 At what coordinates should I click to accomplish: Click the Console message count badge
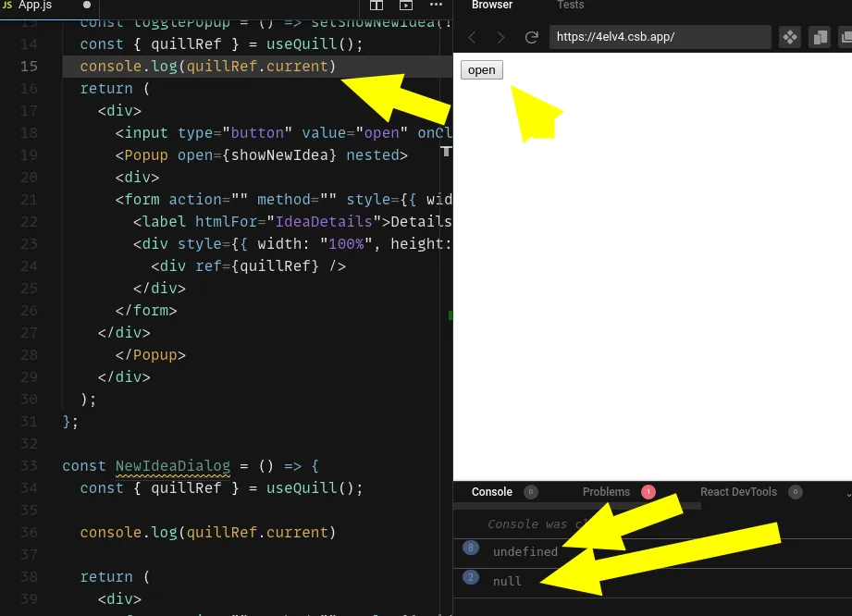point(530,492)
